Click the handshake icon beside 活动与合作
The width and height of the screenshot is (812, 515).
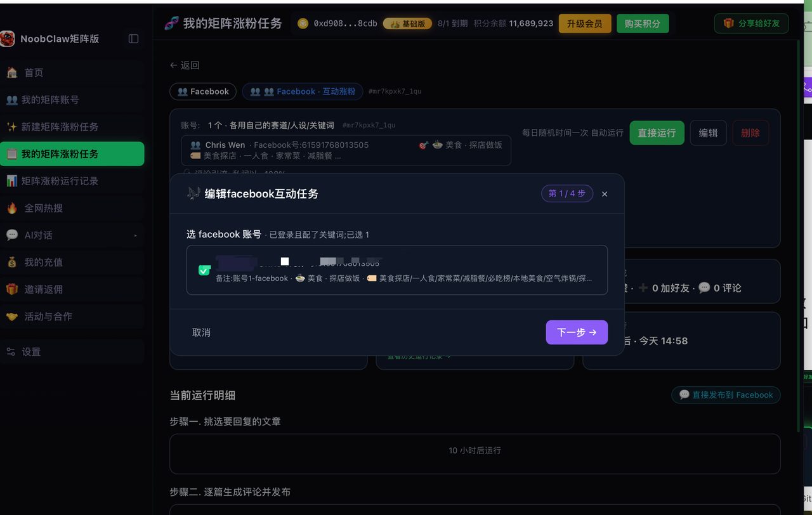pyautogui.click(x=11, y=316)
